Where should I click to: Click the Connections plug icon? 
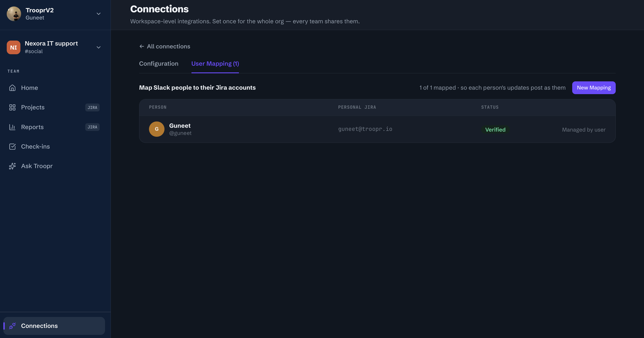pos(12,326)
